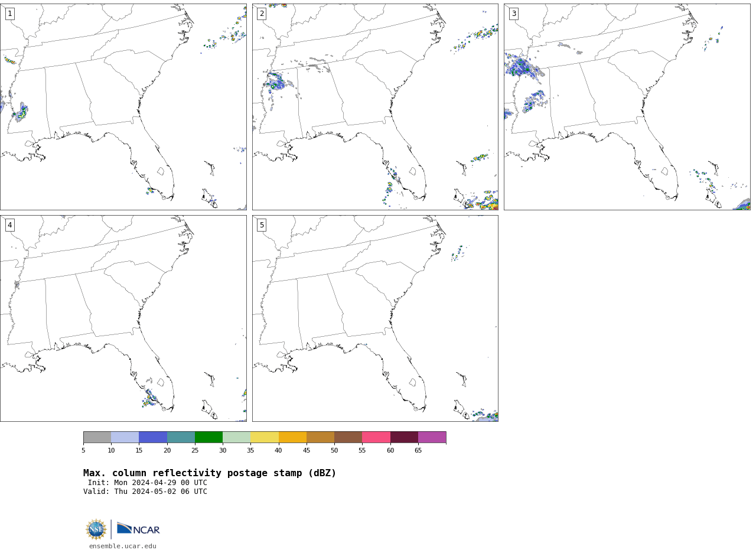Click the number 5 panel label
Screen dimensions: 756x553
[x=262, y=225]
